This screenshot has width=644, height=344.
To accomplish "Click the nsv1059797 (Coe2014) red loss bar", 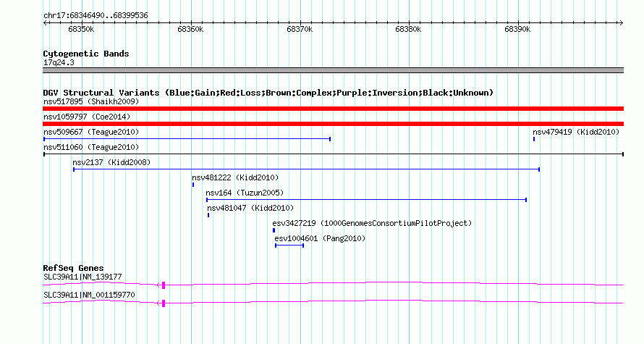I will [333, 124].
